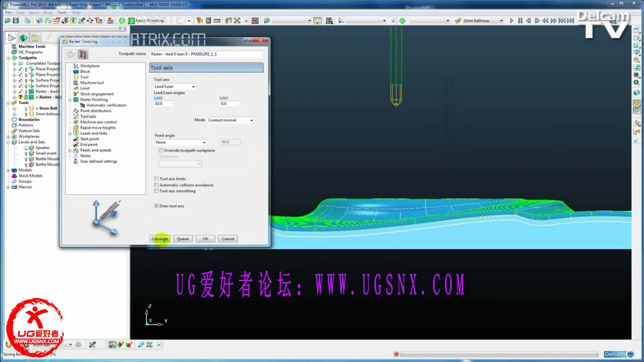Screen dimensions: 644x362
Task: Click the wireframe view icon in right toolbar
Action: [636, 110]
